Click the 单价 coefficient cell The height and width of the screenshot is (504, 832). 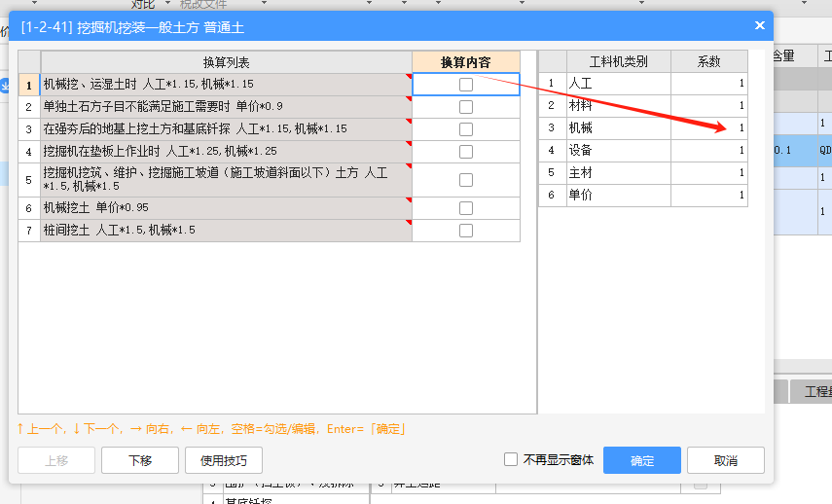[x=709, y=195]
